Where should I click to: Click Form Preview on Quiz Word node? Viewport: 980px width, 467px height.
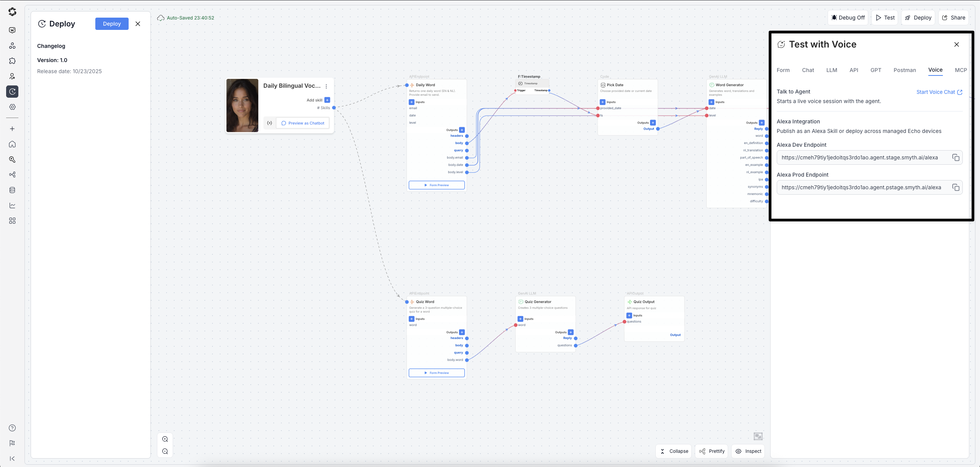click(x=436, y=373)
